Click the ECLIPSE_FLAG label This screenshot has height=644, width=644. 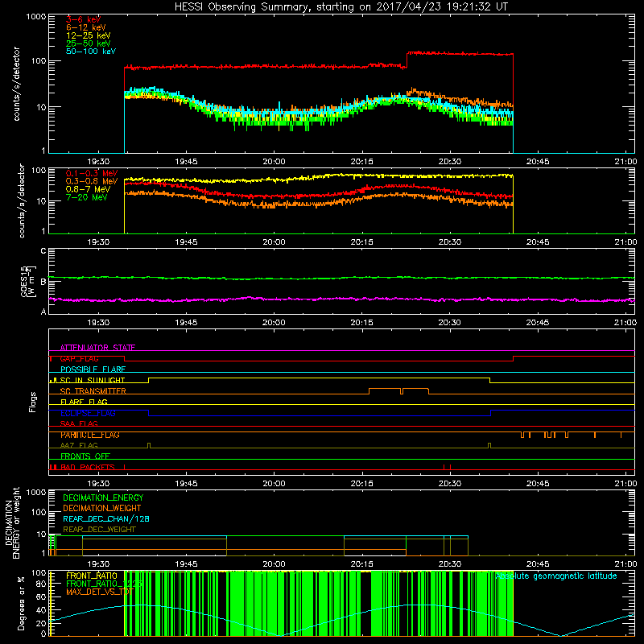88,413
